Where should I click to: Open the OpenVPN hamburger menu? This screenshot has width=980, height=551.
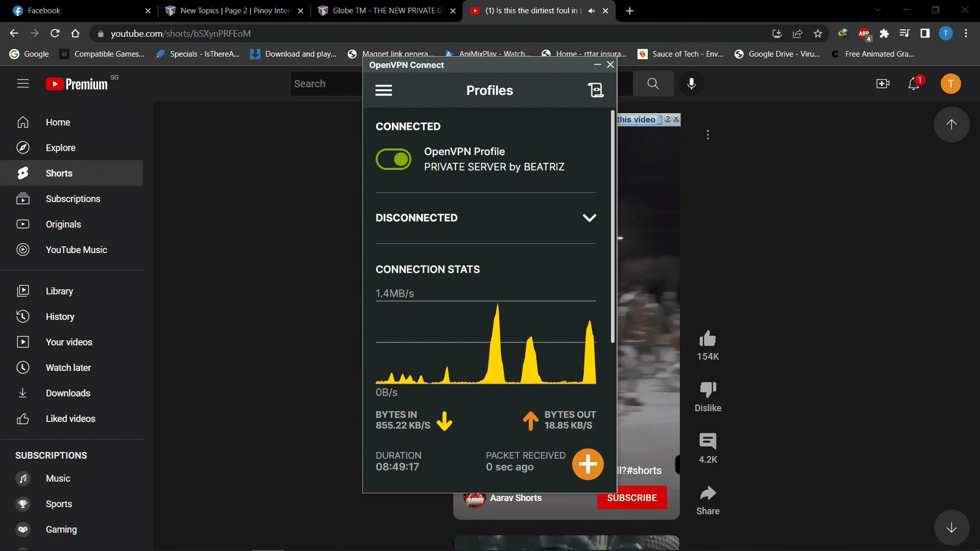(383, 90)
